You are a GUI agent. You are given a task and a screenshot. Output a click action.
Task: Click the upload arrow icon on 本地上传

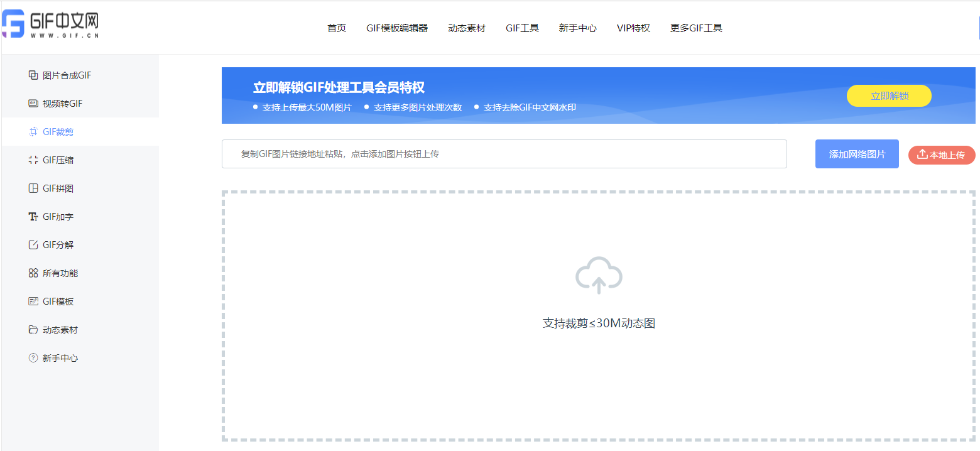tap(922, 155)
